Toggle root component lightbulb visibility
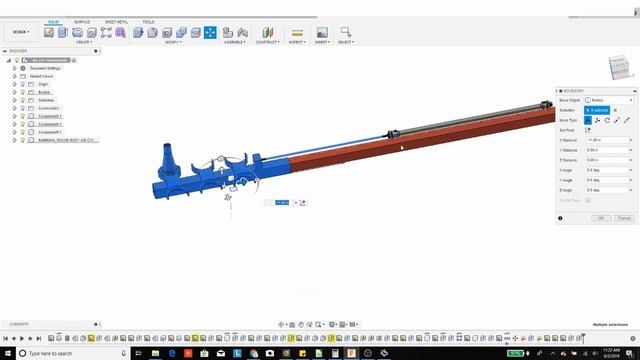The width and height of the screenshot is (640, 360). [17, 60]
